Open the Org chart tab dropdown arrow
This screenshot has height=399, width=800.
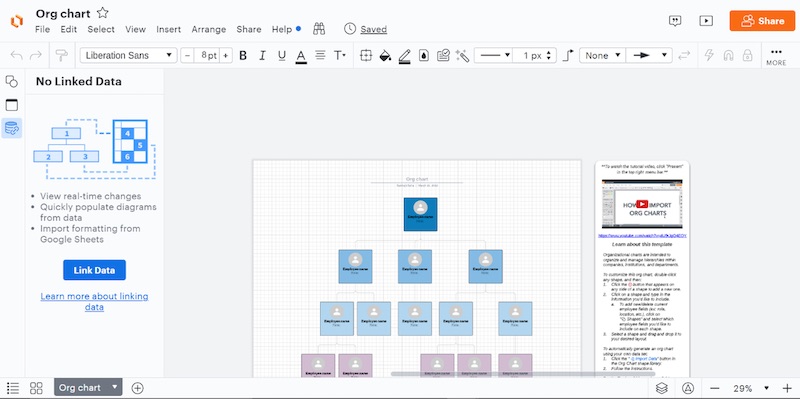[x=115, y=387]
